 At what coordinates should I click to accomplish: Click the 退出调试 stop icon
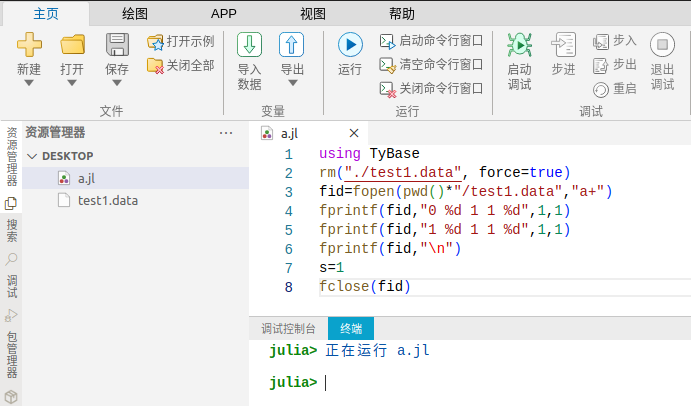pyautogui.click(x=662, y=45)
